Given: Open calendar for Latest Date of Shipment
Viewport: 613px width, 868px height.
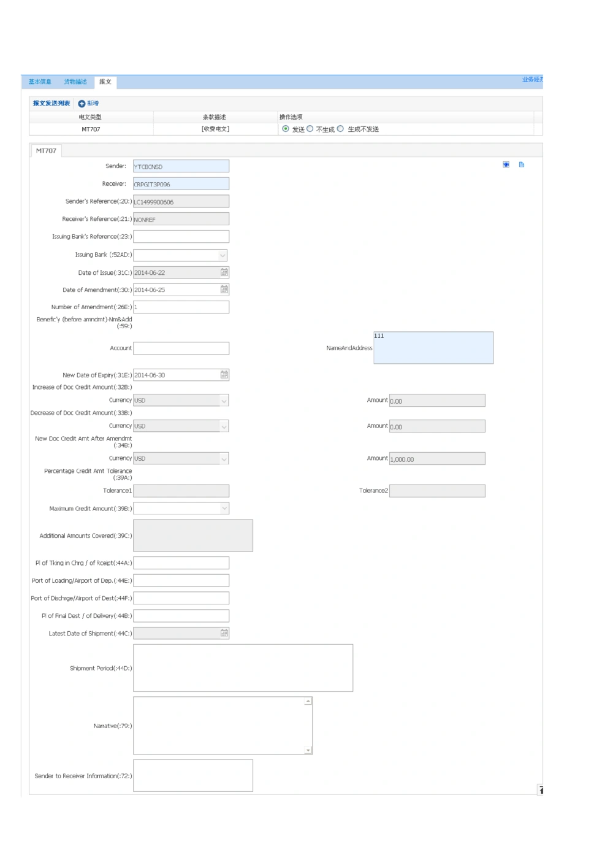Looking at the screenshot, I should 224,633.
